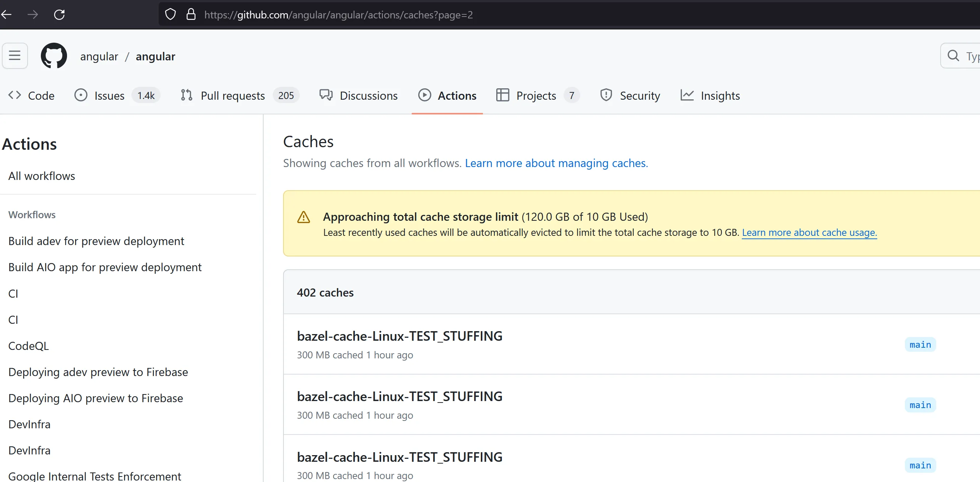
Task: Switch to the Pull requests tab
Action: pos(232,95)
